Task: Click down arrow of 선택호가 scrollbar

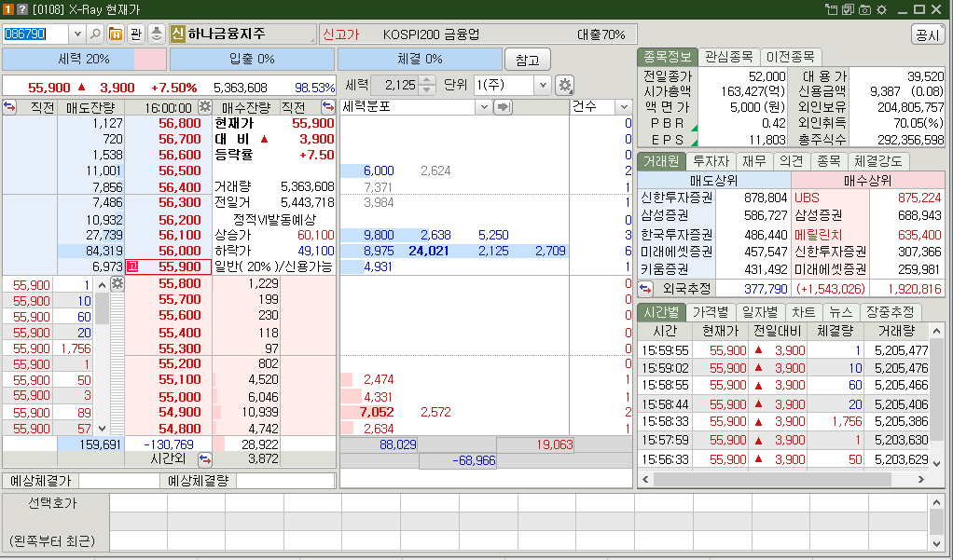Action: pos(936,543)
